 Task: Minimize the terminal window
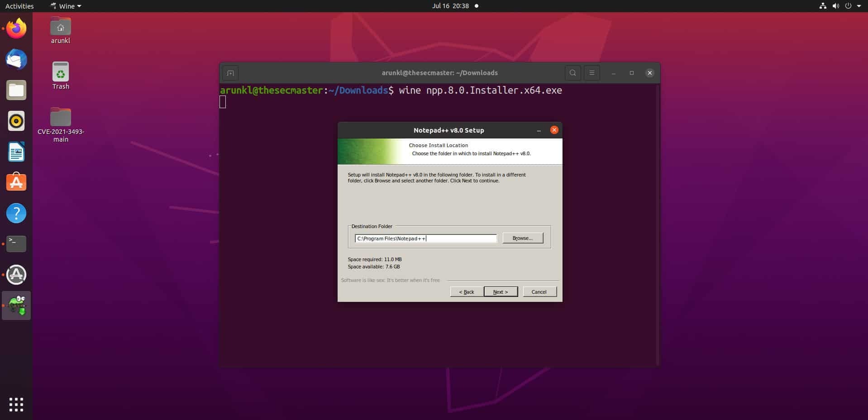pyautogui.click(x=614, y=73)
